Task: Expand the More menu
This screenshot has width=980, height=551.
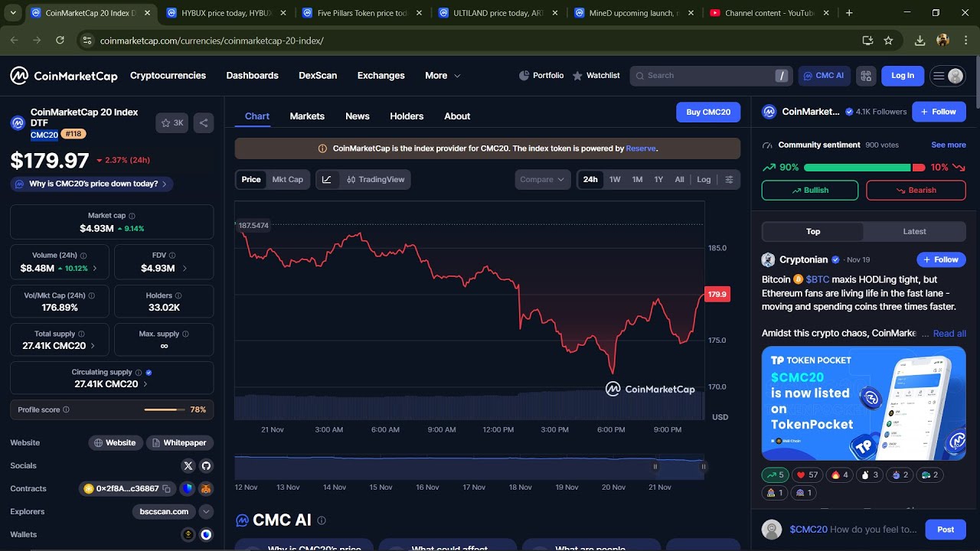Action: [443, 76]
